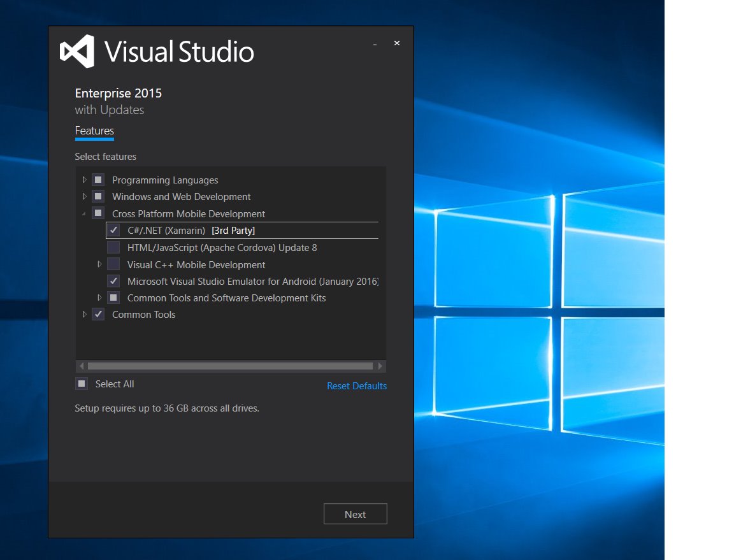734x560 pixels.
Task: Click the Visual Studio logo icon
Action: (77, 52)
